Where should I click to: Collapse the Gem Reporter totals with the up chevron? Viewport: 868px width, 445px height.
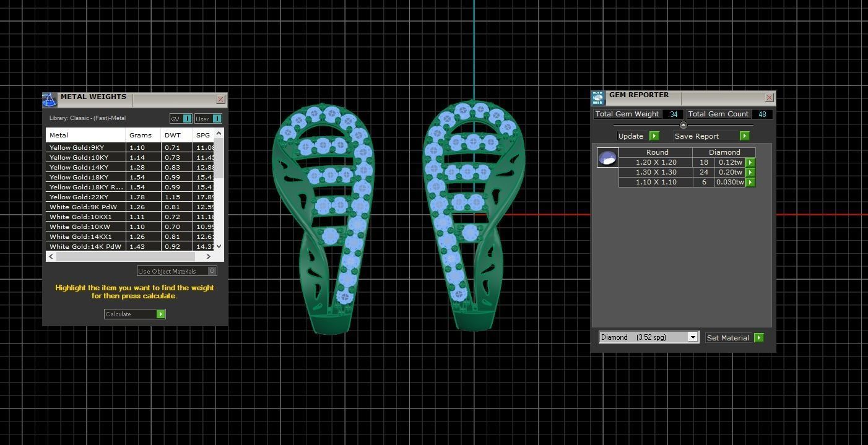tap(684, 126)
